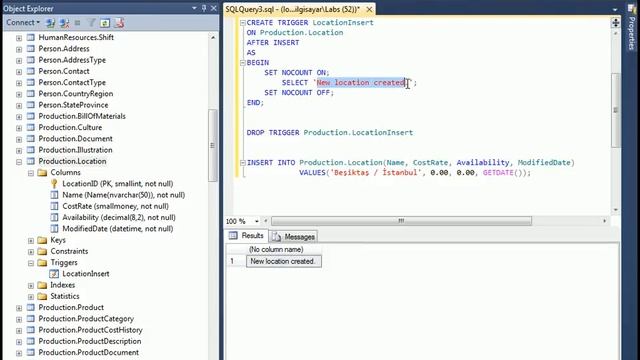Select Production.Document tree item
Viewport: 640px width, 360px height.
pos(76,139)
